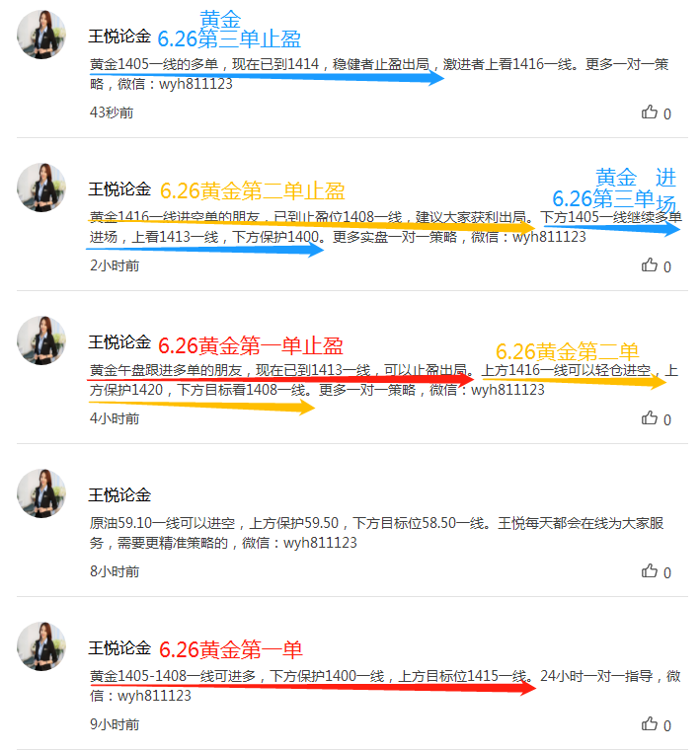Open avatar of the 43秒前 post author
The image size is (700, 752).
click(41, 35)
